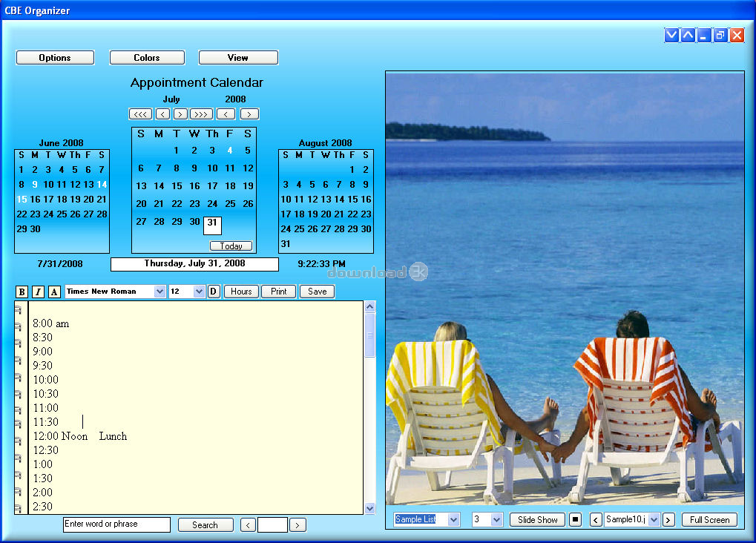Select June 14 in the June 2008 calendar
This screenshot has height=543, width=756.
[102, 184]
